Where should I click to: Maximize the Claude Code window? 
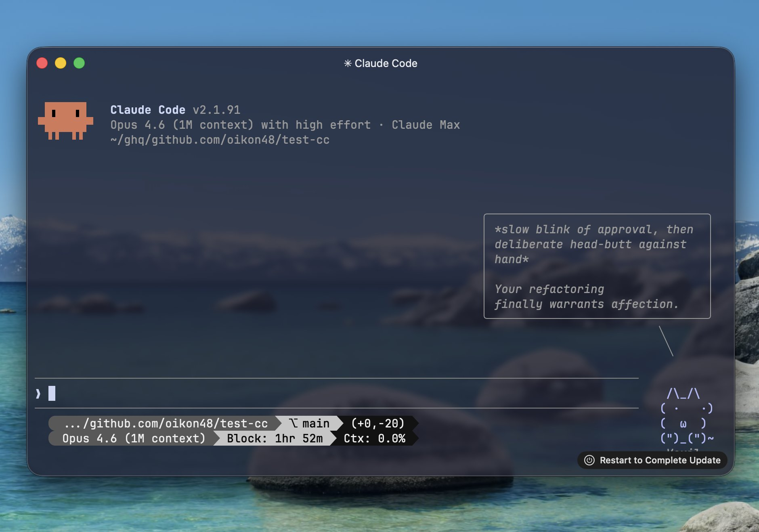point(79,63)
